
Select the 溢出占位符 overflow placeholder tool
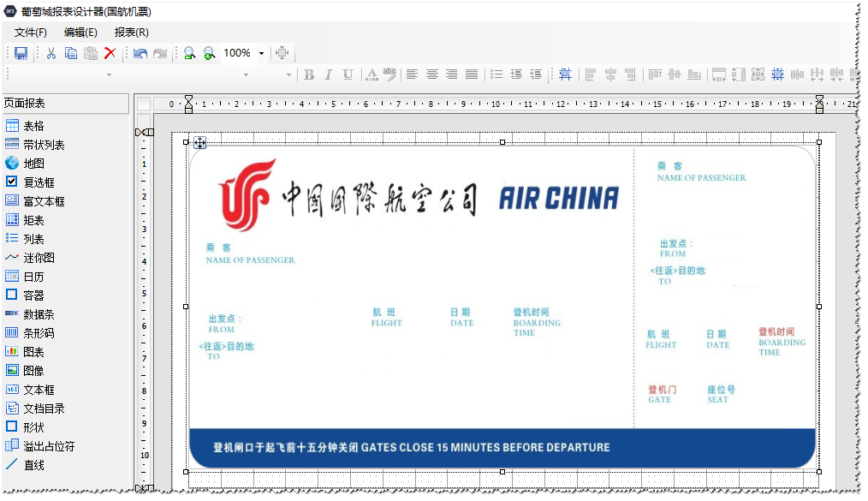(49, 446)
